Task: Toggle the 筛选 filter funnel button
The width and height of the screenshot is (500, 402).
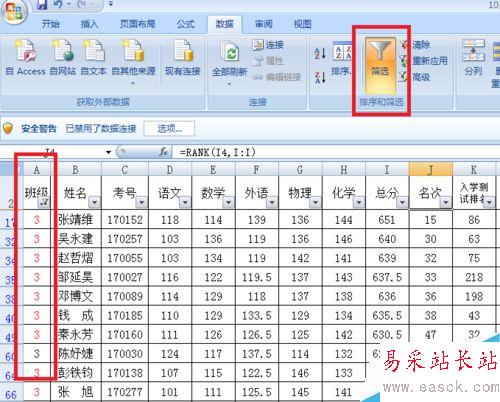Action: point(380,65)
